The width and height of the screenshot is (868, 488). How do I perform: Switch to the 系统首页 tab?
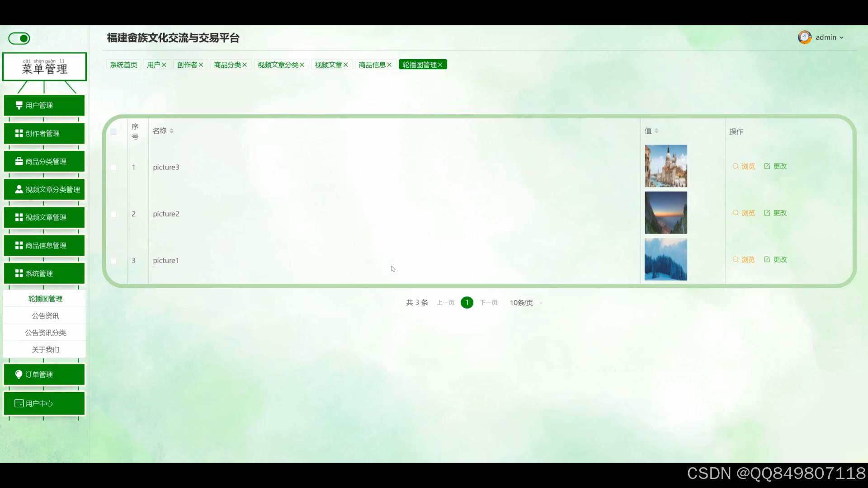point(123,65)
